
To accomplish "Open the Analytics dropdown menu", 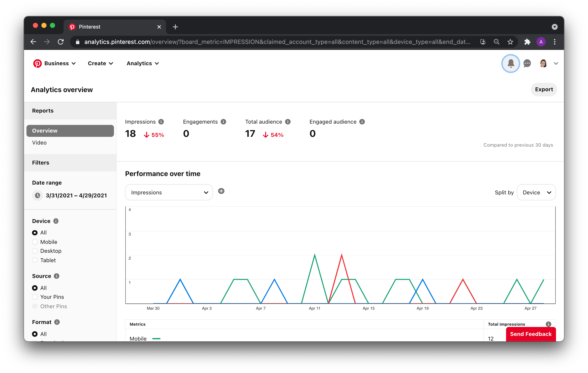I will pyautogui.click(x=143, y=64).
